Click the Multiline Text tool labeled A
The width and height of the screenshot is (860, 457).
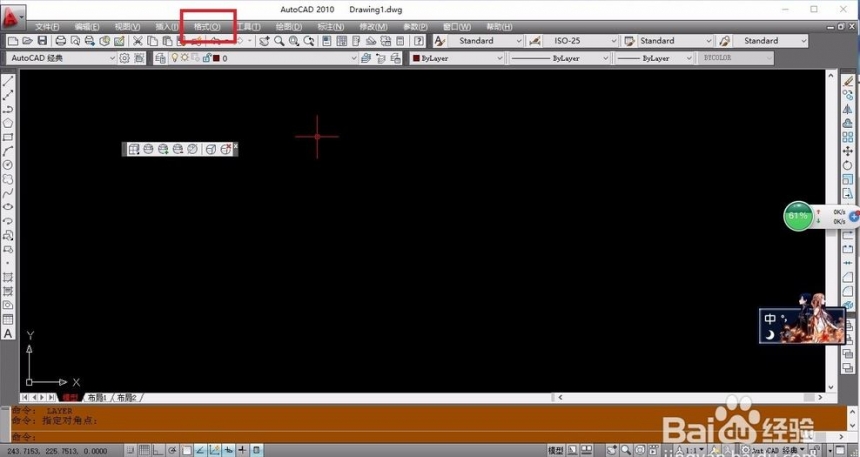tap(8, 334)
